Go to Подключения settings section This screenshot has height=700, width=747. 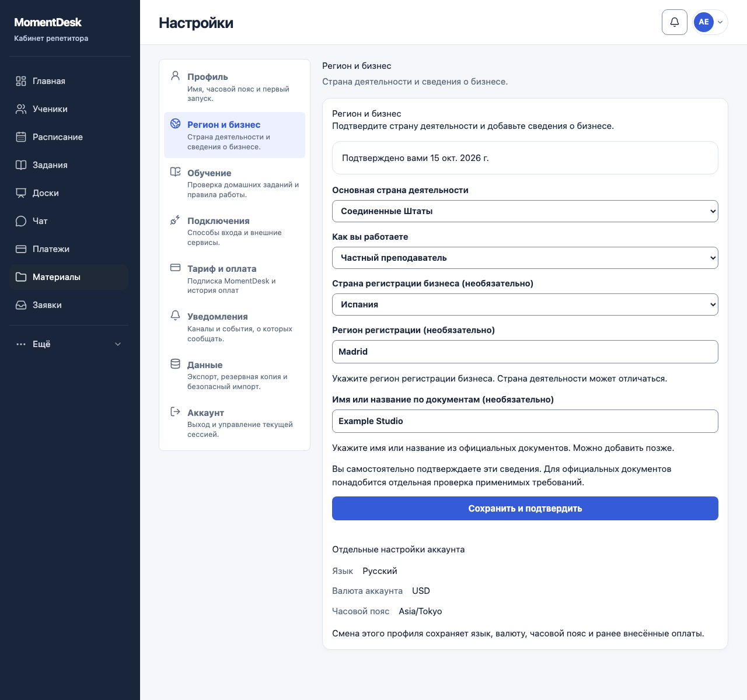(235, 231)
